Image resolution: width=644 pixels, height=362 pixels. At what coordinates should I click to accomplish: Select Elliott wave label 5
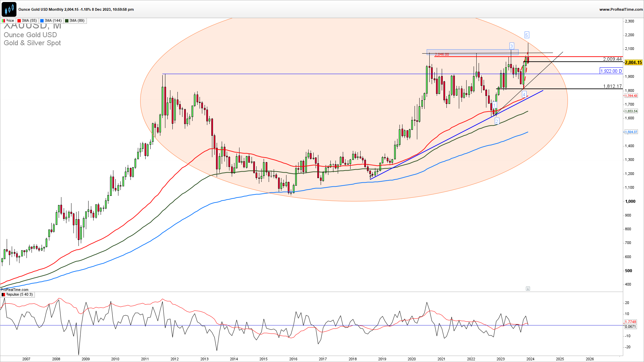(x=527, y=35)
